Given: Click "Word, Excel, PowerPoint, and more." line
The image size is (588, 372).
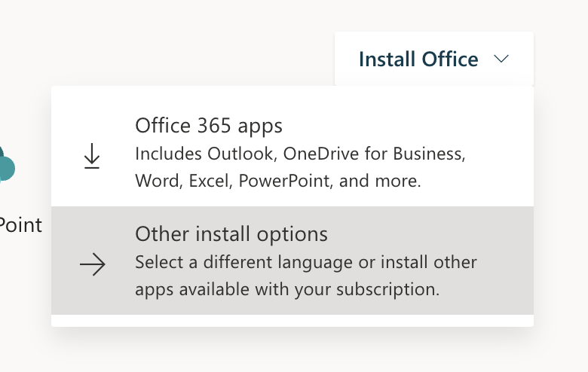Looking at the screenshot, I should coord(278,181).
